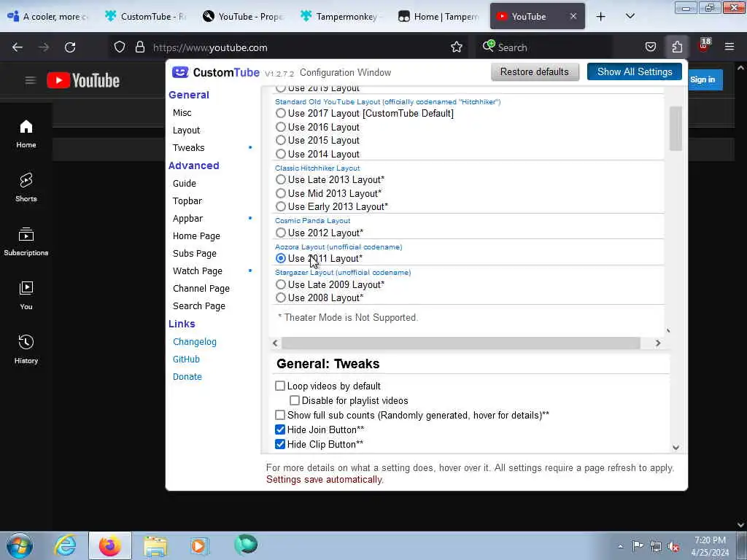Click the Restore defaults button
The image size is (747, 560).
coord(535,72)
